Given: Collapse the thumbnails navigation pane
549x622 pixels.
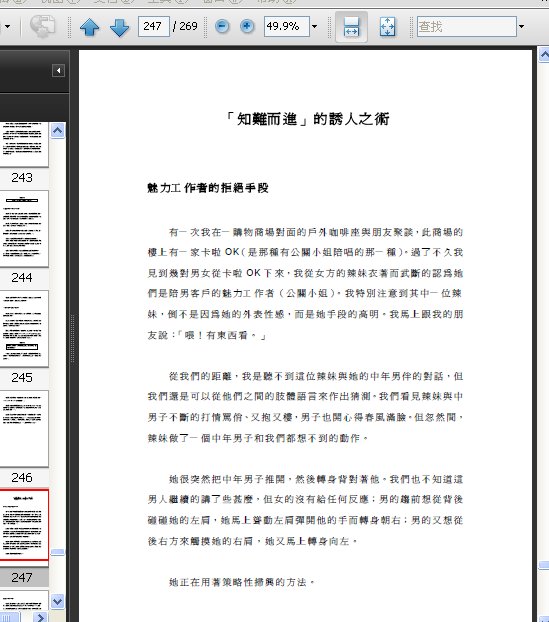Looking at the screenshot, I should pyautogui.click(x=58, y=71).
